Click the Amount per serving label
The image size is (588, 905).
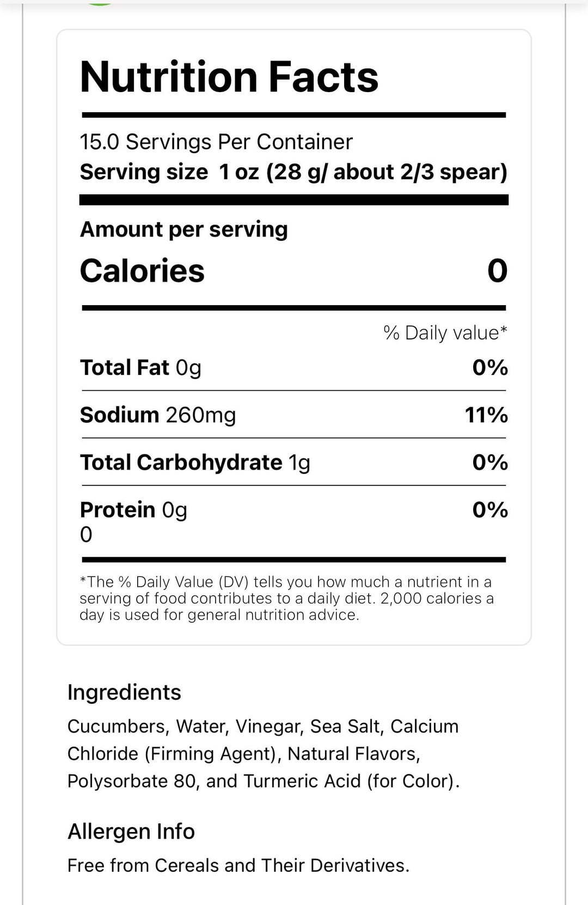click(183, 229)
